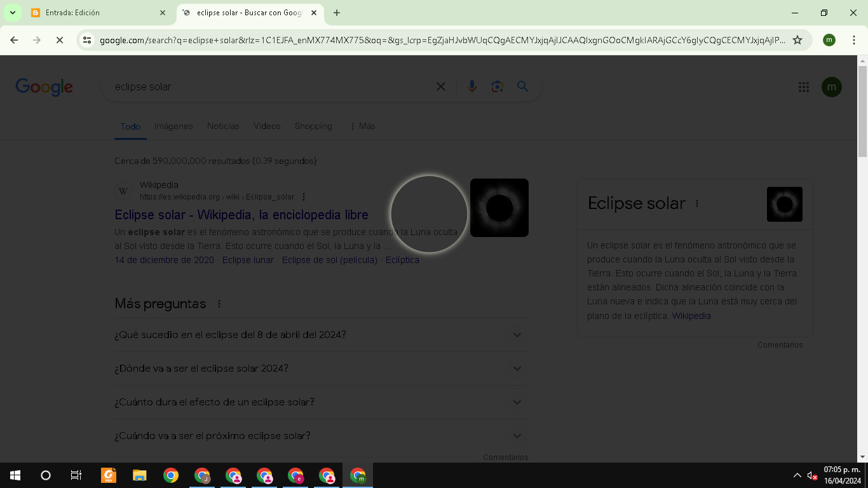The width and height of the screenshot is (868, 488).
Task: Start voice search with microphone icon
Action: click(x=471, y=86)
